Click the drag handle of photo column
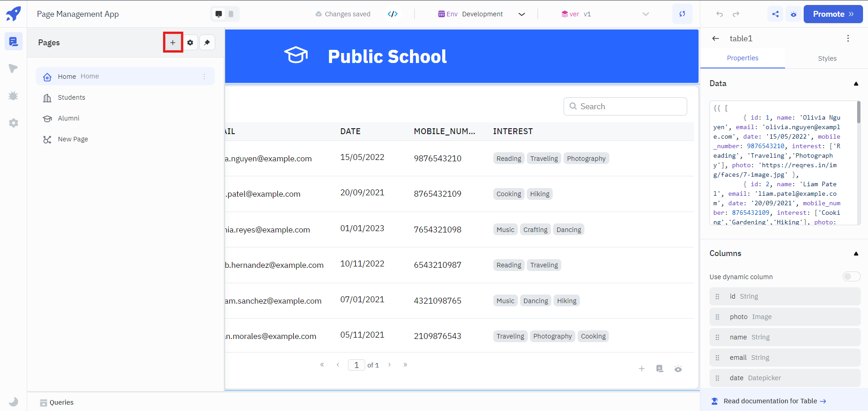868x411 pixels. [717, 317]
